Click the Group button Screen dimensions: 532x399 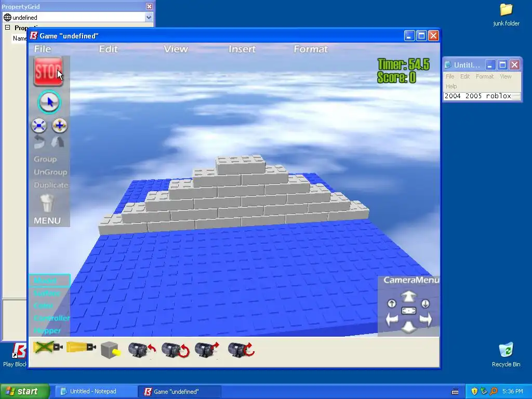coord(45,159)
